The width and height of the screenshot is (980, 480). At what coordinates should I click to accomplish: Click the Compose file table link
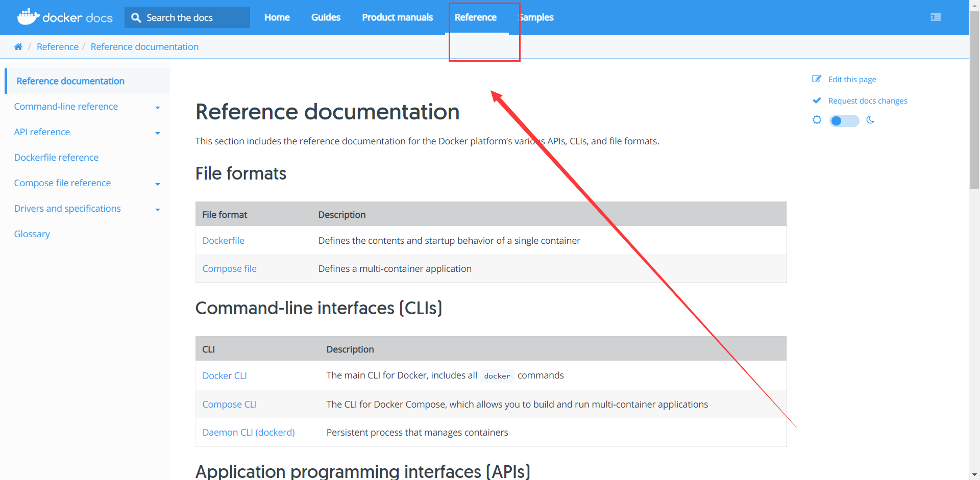click(x=230, y=269)
